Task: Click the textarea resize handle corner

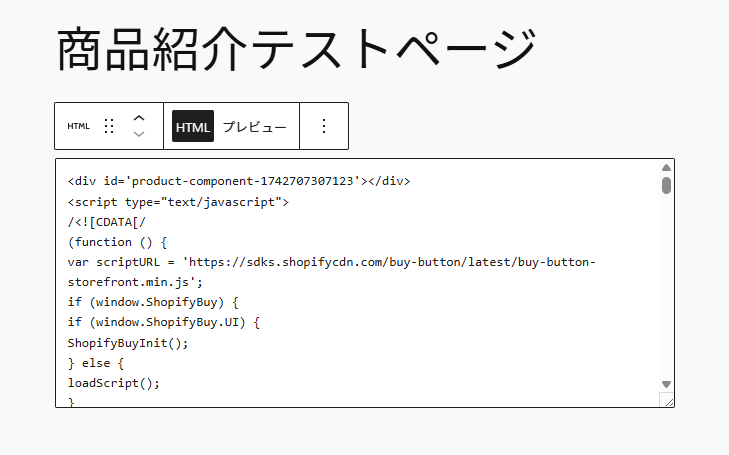Action: [x=667, y=400]
